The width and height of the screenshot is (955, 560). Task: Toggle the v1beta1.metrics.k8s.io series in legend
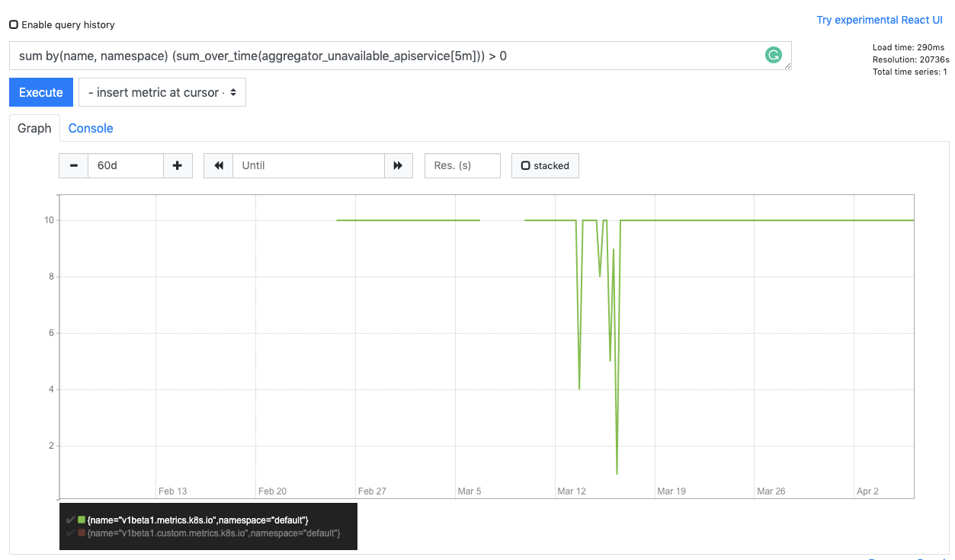[x=198, y=520]
